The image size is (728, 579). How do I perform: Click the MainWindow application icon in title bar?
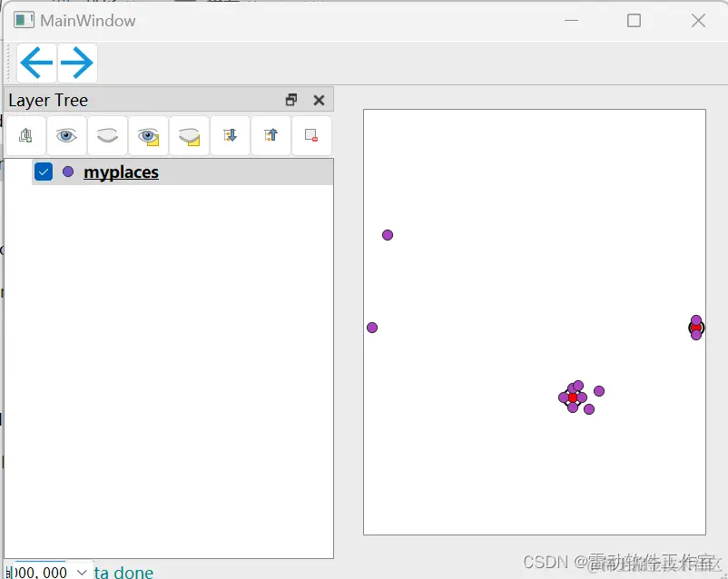24,21
